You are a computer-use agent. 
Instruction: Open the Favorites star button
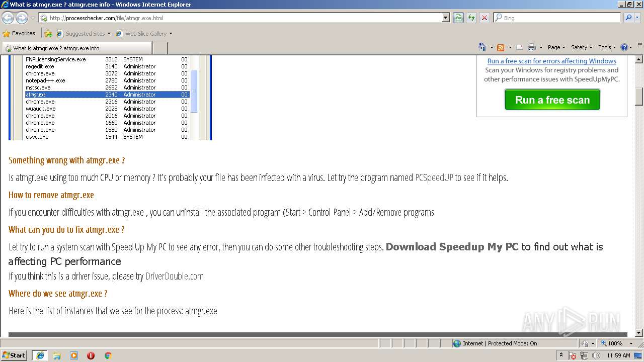tap(19, 33)
